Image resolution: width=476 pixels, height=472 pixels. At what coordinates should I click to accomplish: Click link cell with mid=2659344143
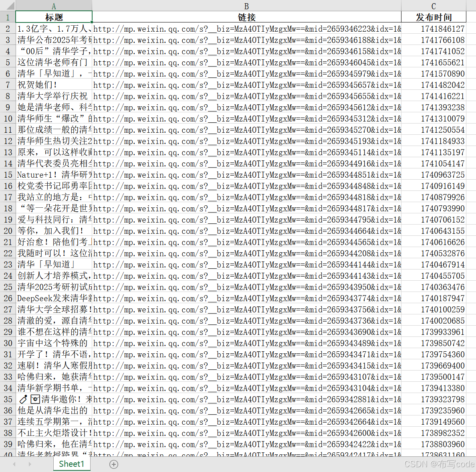pyautogui.click(x=246, y=276)
